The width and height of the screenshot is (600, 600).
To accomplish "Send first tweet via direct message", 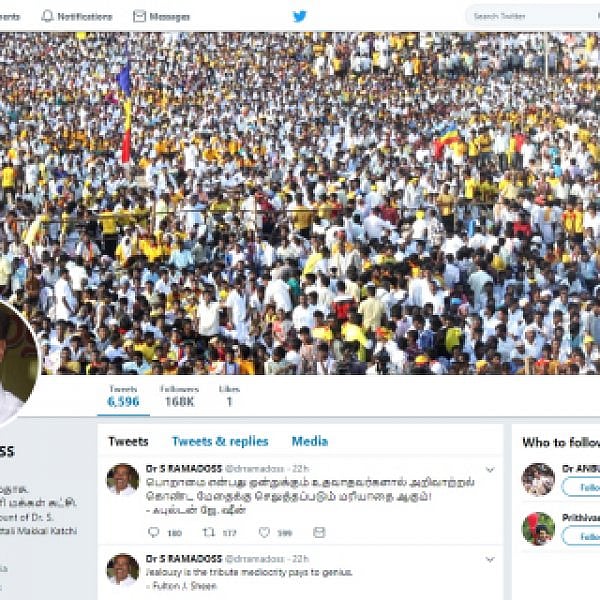I will (x=319, y=532).
